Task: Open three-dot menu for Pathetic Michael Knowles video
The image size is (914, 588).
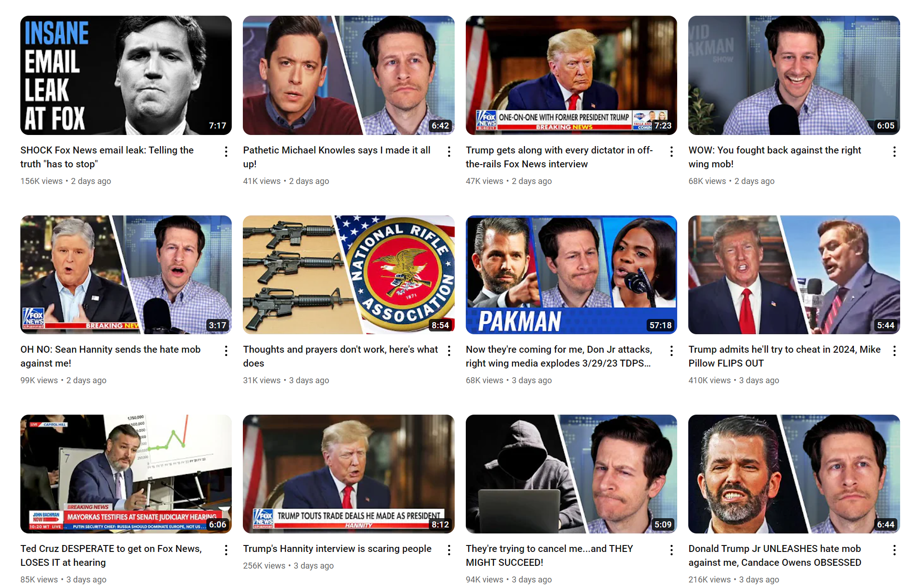Action: tap(449, 152)
